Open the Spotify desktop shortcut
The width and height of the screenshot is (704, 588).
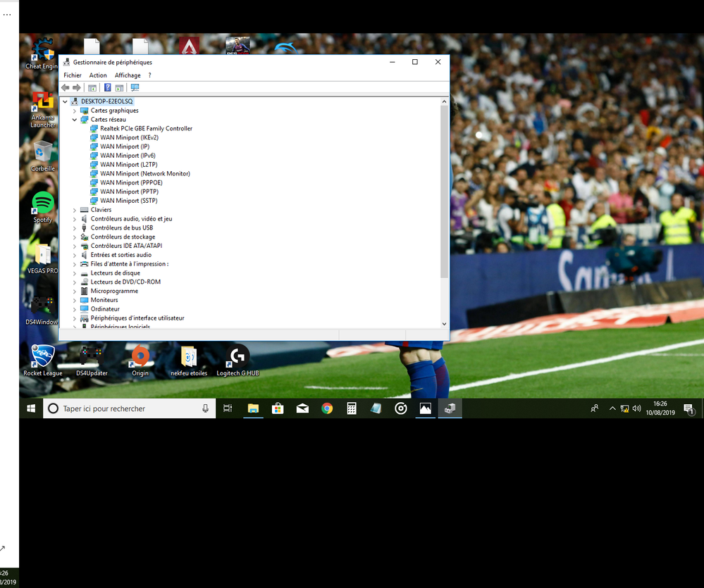(x=43, y=206)
